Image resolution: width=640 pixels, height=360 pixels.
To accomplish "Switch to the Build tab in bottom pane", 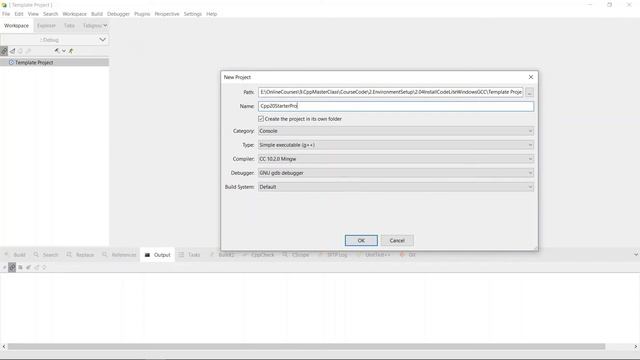I will pyautogui.click(x=15, y=255).
